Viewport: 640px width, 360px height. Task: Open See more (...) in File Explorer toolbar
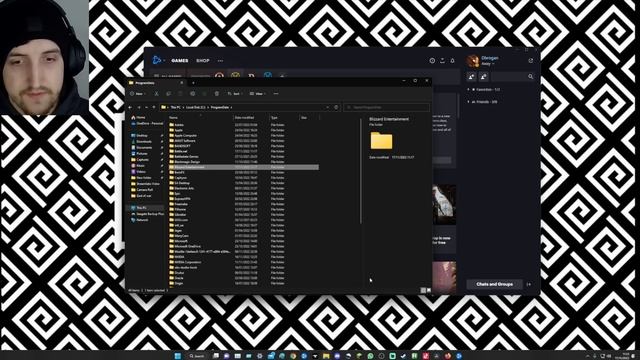click(x=276, y=93)
